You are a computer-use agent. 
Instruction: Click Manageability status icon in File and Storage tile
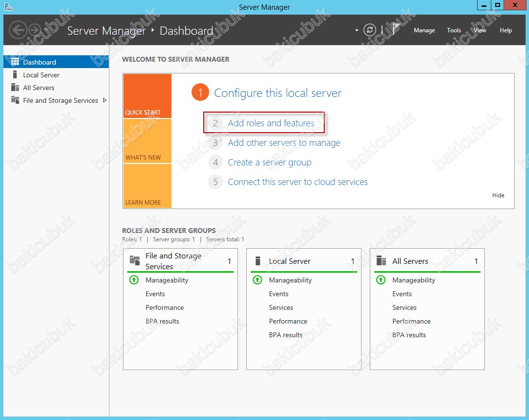click(134, 280)
